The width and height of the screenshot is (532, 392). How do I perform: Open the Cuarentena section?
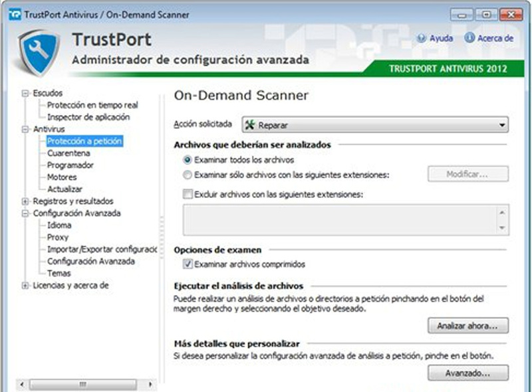(x=68, y=153)
